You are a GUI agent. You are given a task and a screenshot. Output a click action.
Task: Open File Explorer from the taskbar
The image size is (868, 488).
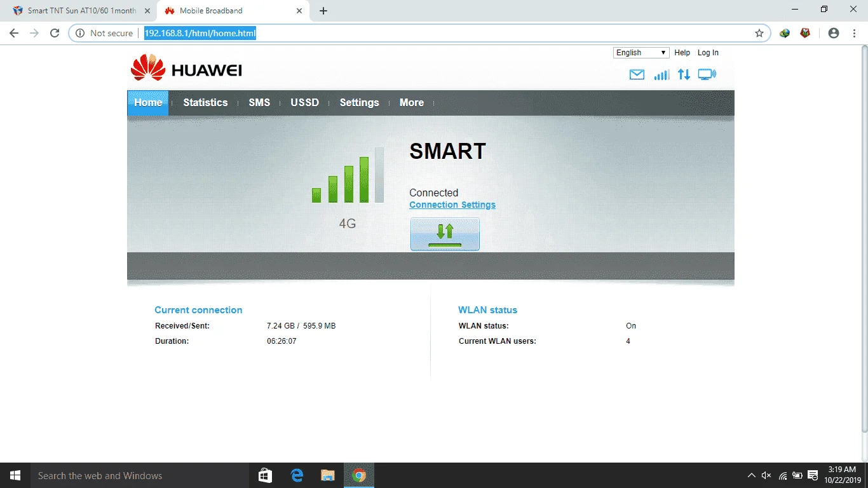(x=328, y=475)
